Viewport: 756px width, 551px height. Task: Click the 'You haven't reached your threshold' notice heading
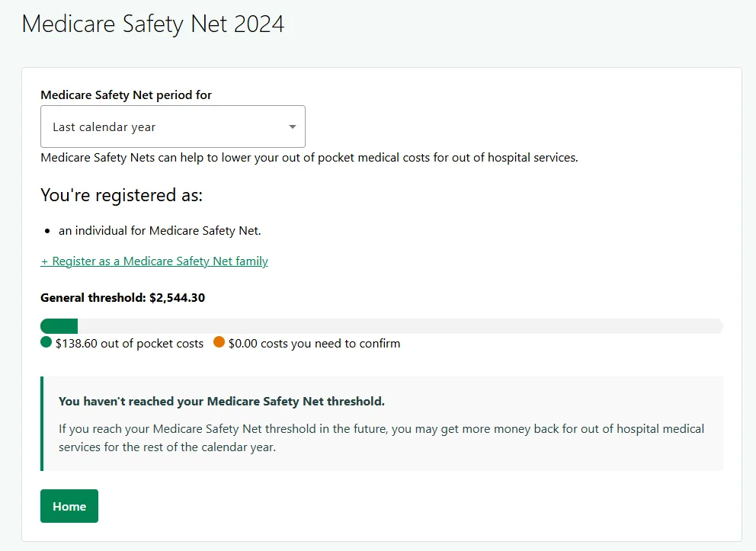tap(222, 401)
